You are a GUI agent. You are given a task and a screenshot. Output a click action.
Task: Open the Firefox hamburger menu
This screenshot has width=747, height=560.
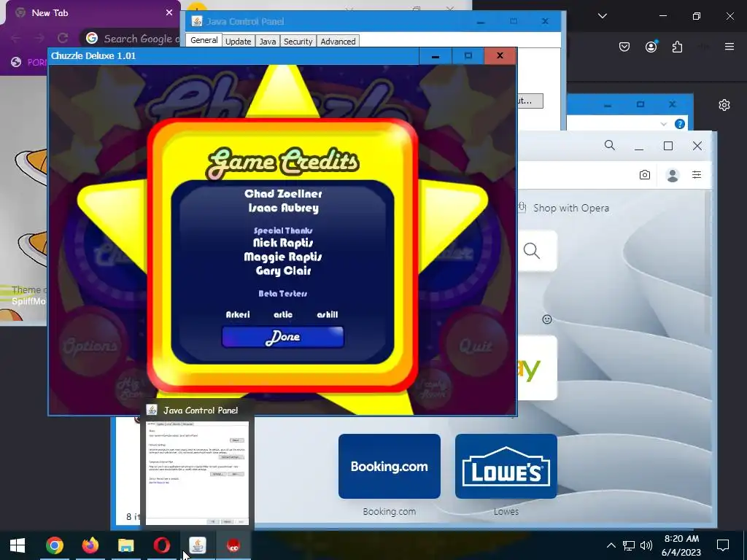click(x=729, y=47)
